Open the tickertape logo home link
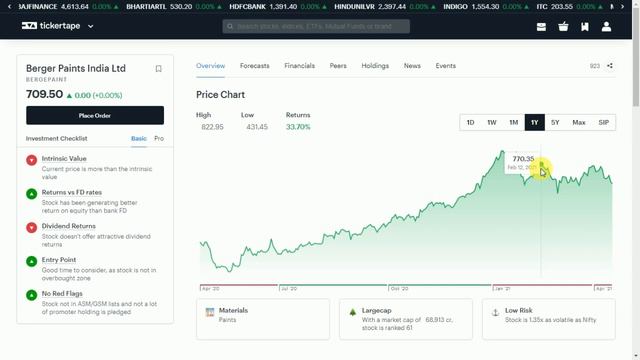 (x=51, y=26)
